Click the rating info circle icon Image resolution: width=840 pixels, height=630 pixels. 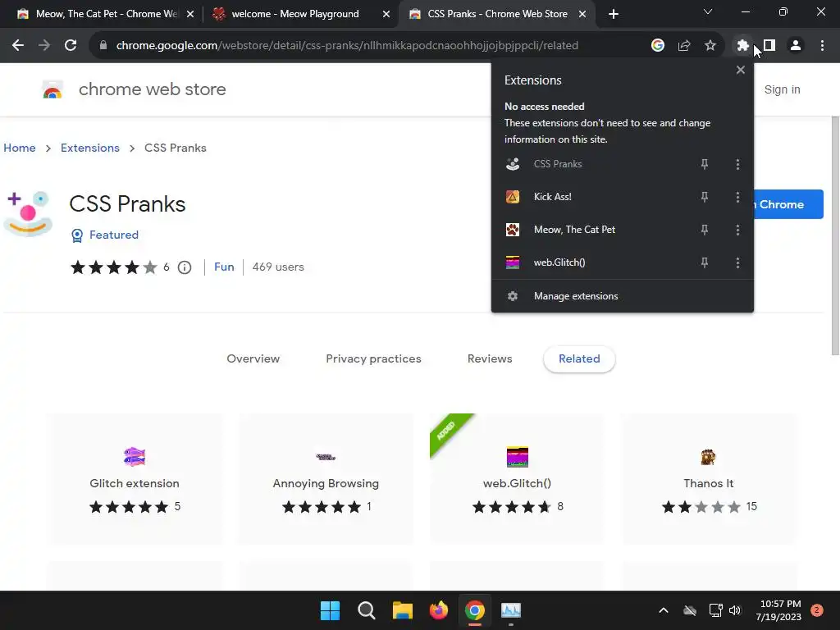(x=185, y=267)
